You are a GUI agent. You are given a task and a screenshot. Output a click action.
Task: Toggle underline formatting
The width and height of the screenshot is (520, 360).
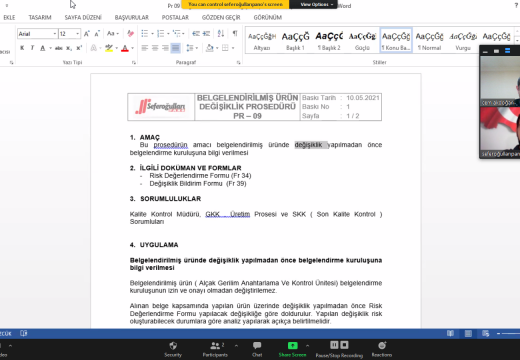43,48
